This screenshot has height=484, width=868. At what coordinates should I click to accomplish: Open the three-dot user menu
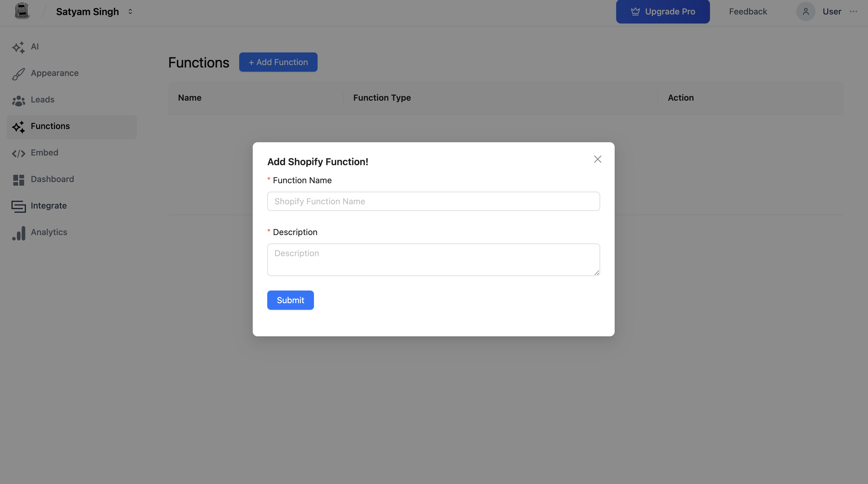tap(853, 12)
